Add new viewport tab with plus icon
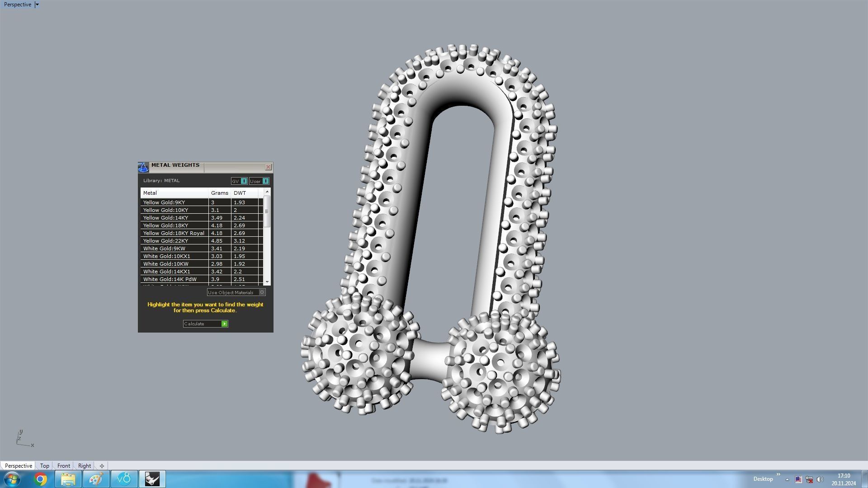868x488 pixels. coord(102,466)
